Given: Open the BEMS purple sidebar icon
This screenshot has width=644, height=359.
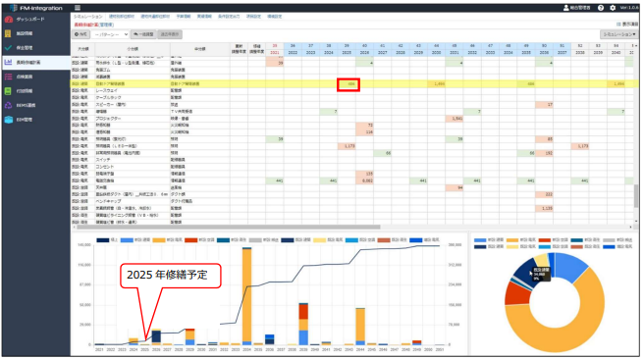Looking at the screenshot, I should pyautogui.click(x=8, y=105).
